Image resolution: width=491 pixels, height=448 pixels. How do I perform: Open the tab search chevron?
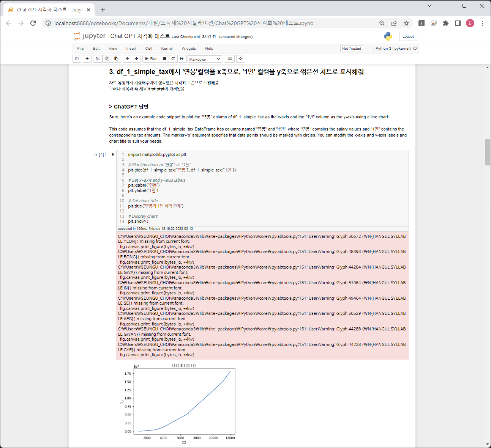click(429, 6)
